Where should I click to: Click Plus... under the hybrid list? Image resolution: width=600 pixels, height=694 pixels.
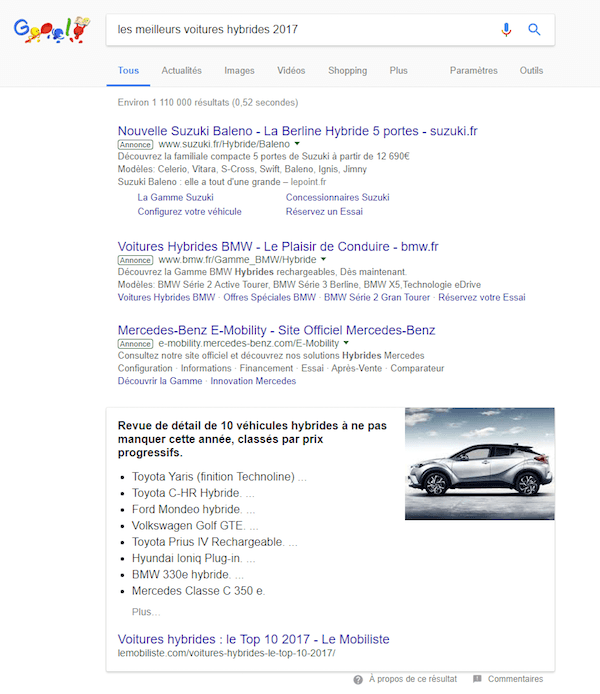pos(146,612)
